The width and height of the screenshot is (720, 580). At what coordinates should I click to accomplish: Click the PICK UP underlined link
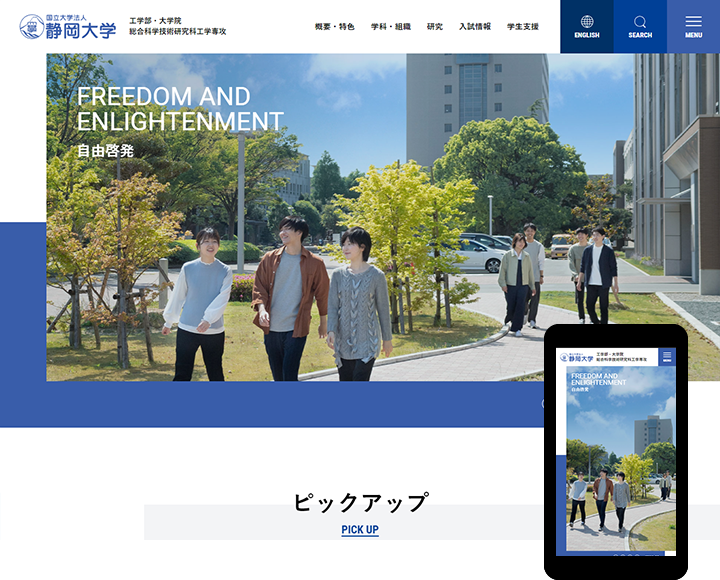[360, 529]
